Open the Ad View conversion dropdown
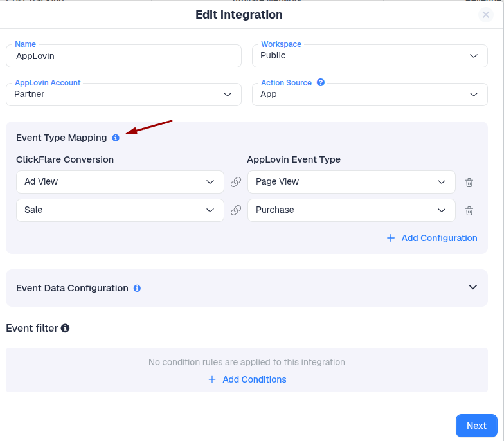This screenshot has height=441, width=504. pos(120,182)
